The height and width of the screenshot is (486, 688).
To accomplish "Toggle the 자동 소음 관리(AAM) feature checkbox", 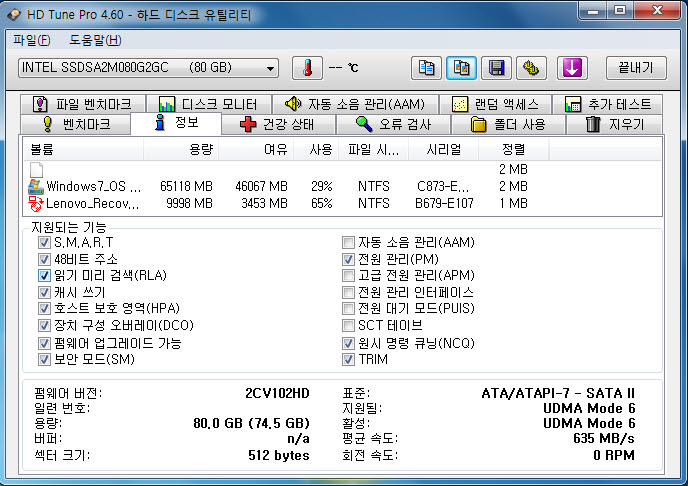I will click(x=348, y=242).
